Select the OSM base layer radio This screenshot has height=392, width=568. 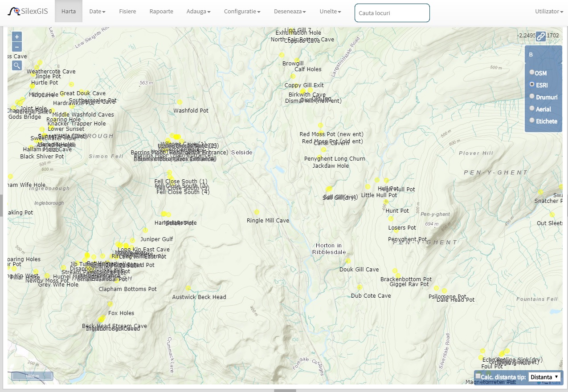[532, 73]
